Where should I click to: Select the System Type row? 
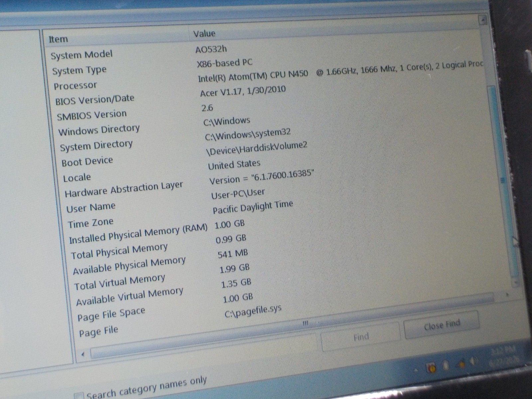(79, 70)
